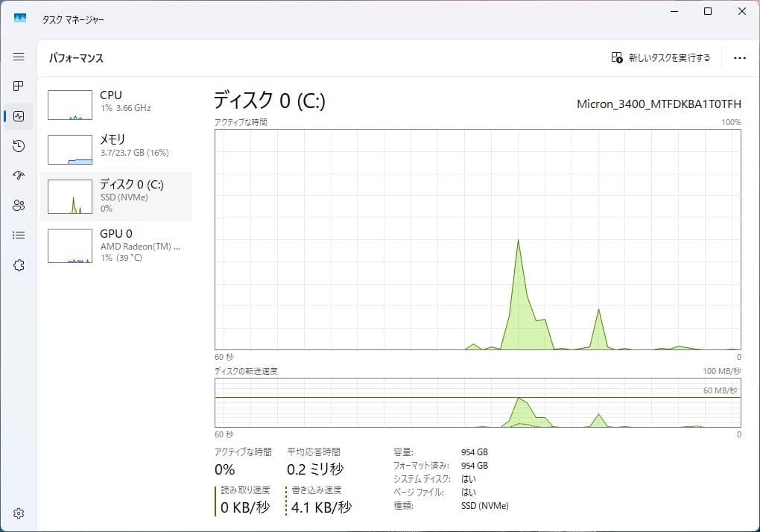Click the 0.2 ミリ秒 response time value
Image resolution: width=760 pixels, height=532 pixels.
[x=315, y=469]
